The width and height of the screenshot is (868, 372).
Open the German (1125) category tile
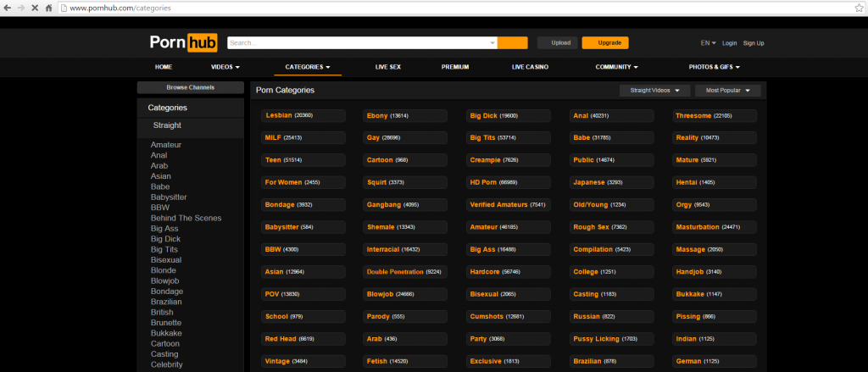pyautogui.click(x=714, y=362)
